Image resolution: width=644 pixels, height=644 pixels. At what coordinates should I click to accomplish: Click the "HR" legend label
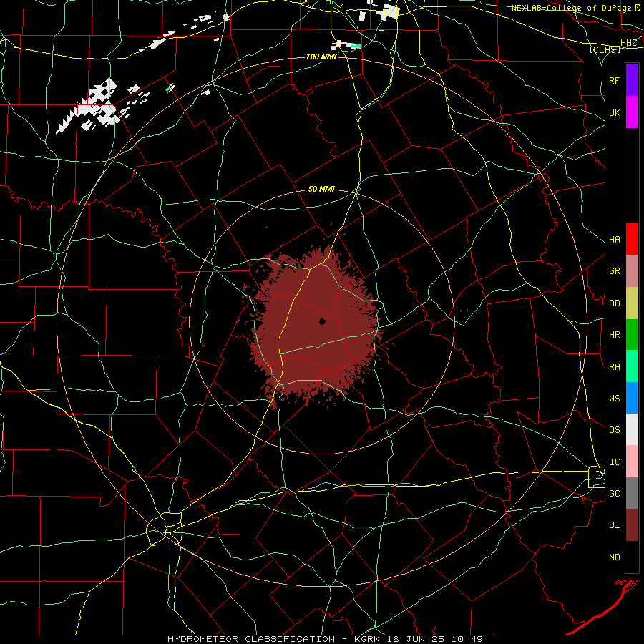tap(615, 335)
